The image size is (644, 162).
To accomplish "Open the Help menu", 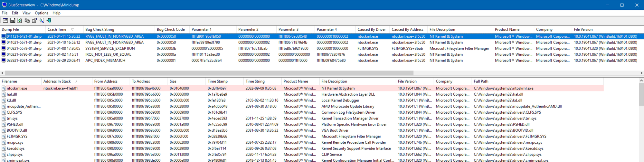I will (x=57, y=13).
